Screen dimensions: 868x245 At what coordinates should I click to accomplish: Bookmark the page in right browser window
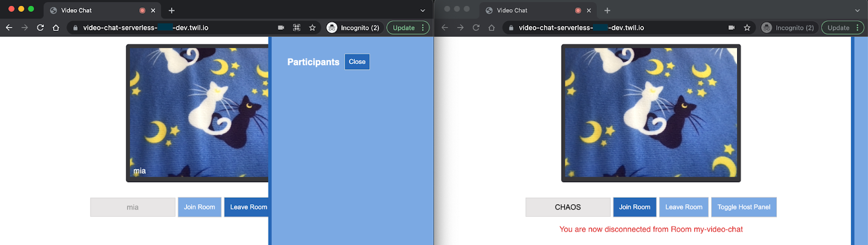click(747, 28)
